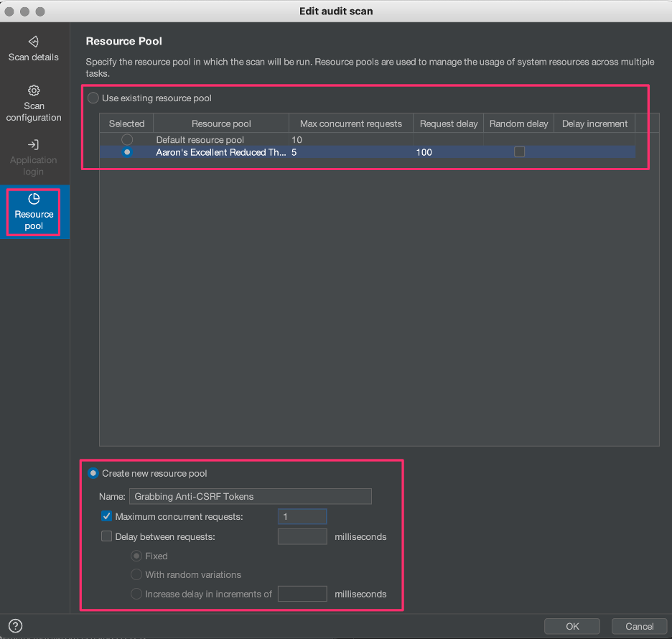Screen dimensions: 672x639
Task: Sort by the Request delay column header
Action: coord(448,123)
